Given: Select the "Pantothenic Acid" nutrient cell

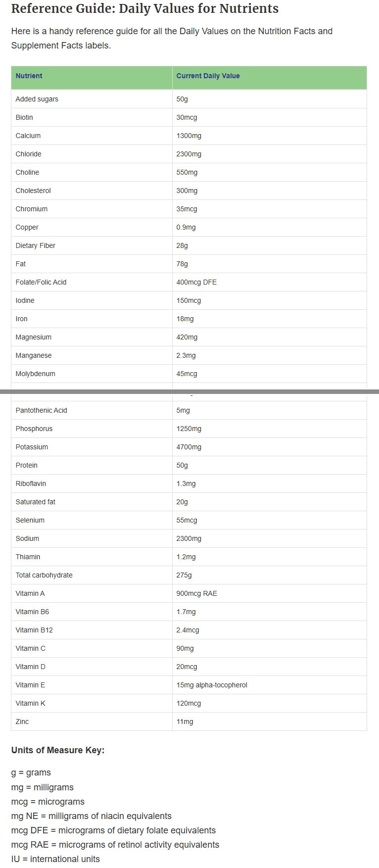Looking at the screenshot, I should 41,410.
